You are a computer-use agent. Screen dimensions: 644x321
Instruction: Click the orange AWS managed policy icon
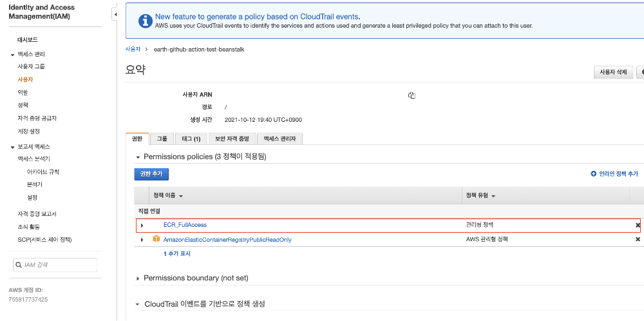tap(156, 238)
